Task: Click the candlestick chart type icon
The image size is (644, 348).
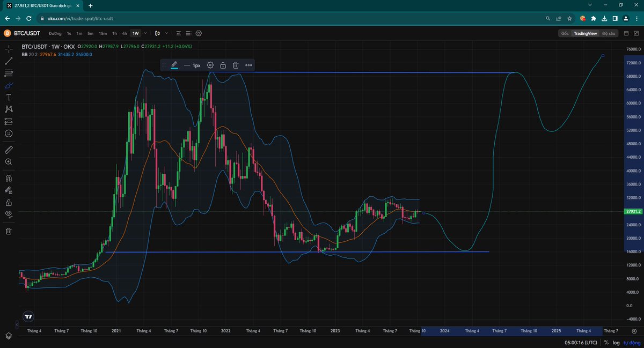Action: [x=158, y=33]
